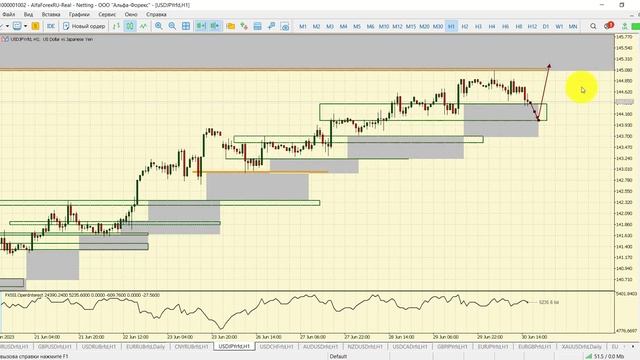
Task: Open the Вставка menu
Action: [x=51, y=14]
